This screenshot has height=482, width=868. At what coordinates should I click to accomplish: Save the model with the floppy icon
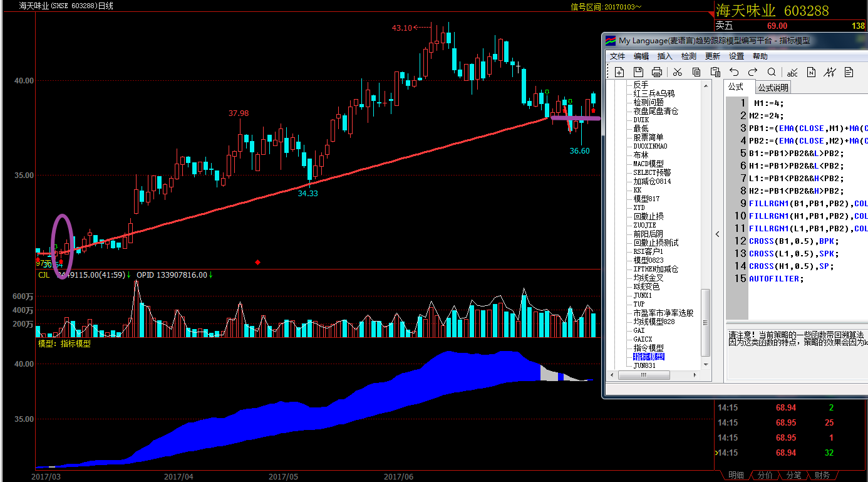(638, 72)
